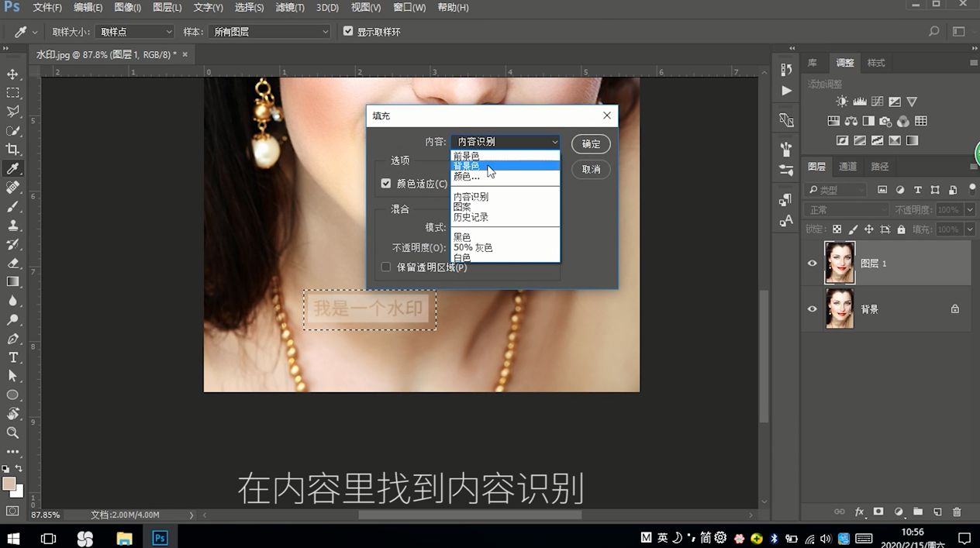
Task: Click the 取消 button in the Fill dialog
Action: [591, 169]
